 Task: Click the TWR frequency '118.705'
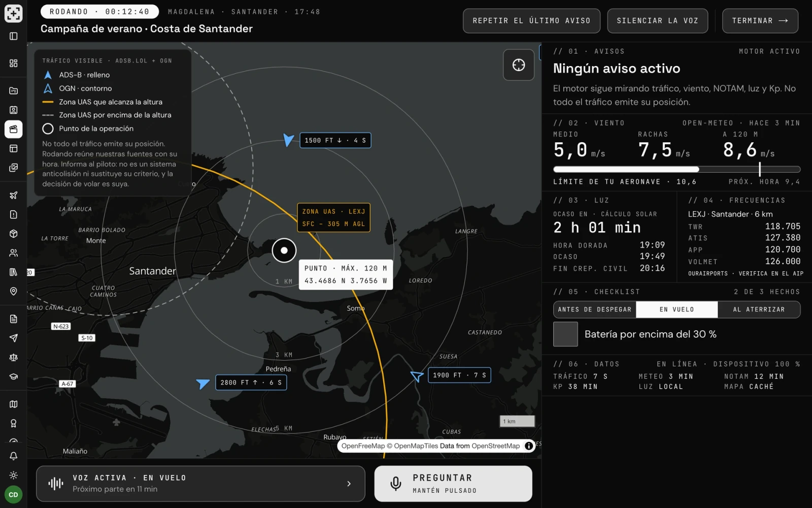pyautogui.click(x=783, y=226)
